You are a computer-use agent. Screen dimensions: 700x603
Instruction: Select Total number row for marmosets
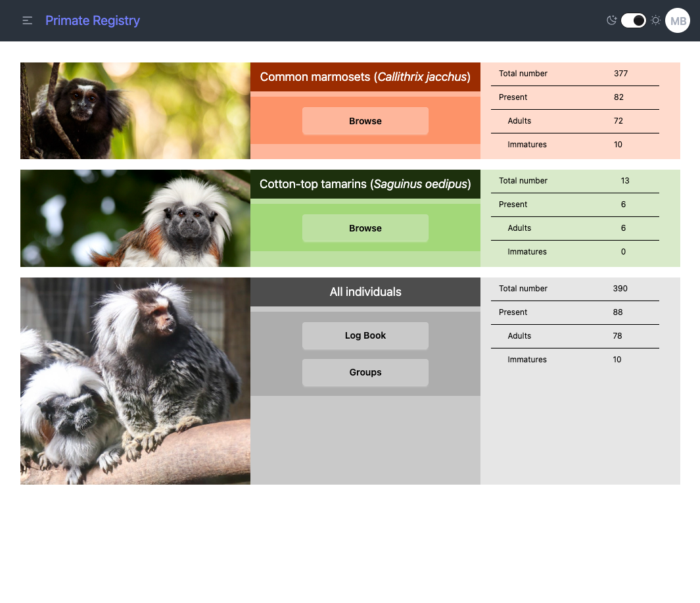pyautogui.click(x=574, y=74)
